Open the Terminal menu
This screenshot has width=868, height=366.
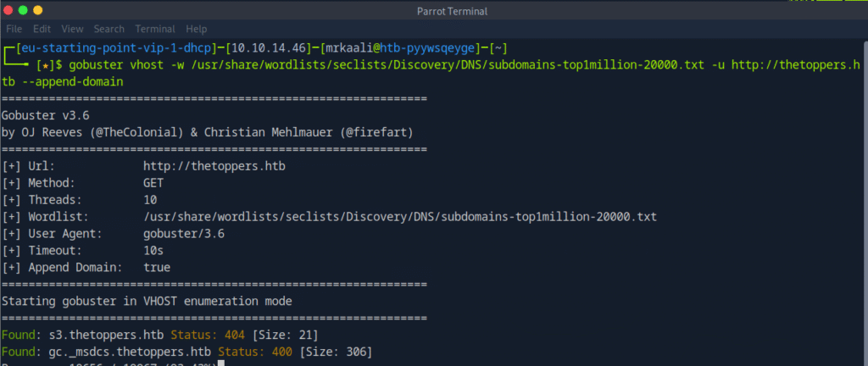[x=156, y=29]
